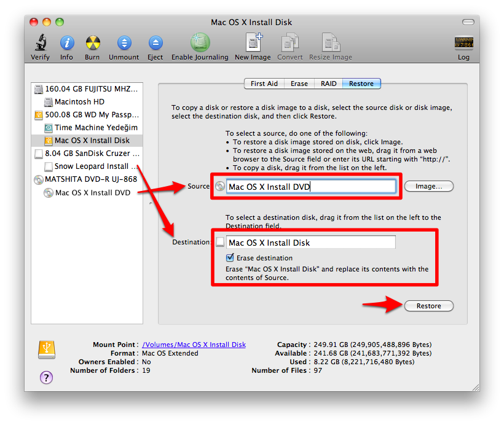
Task: Select Snow Leopard Install volume in list
Action: coord(91,166)
